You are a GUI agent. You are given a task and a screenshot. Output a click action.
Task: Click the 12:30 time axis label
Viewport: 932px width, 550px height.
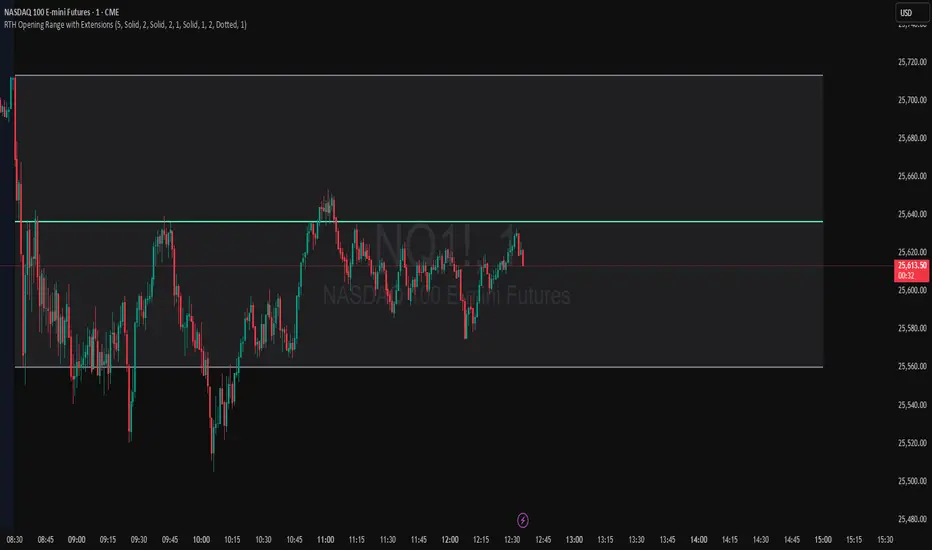513,539
